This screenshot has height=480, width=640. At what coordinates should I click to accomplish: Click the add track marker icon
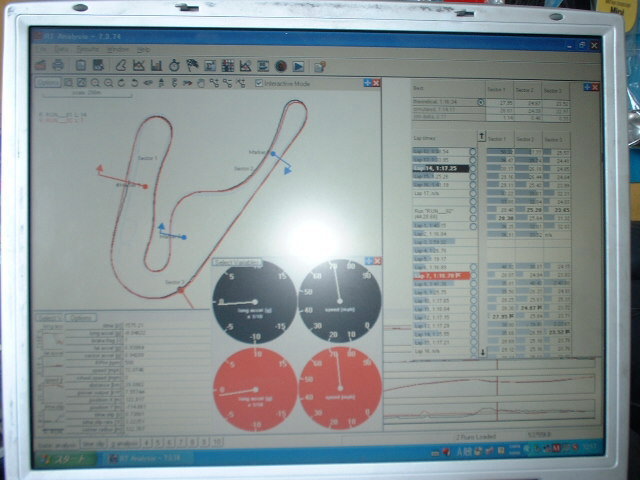[x=214, y=83]
